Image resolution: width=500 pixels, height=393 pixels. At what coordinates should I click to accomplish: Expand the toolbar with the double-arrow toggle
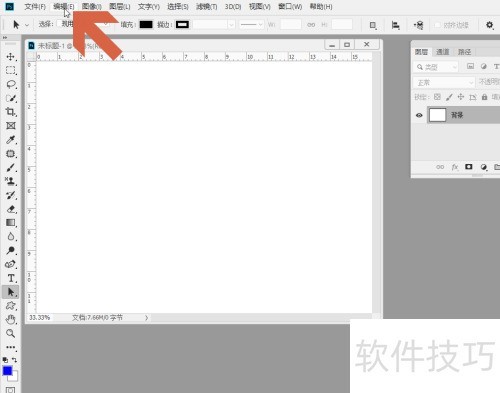(5, 38)
